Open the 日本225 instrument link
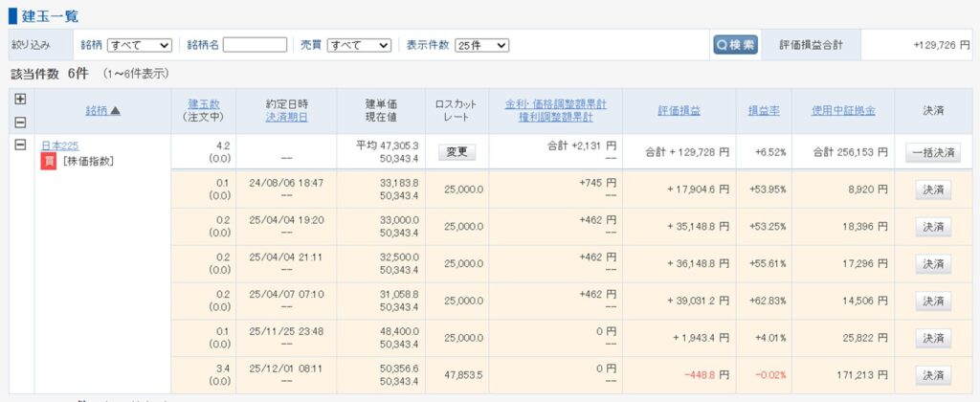The width and height of the screenshot is (980, 402). click(x=59, y=145)
